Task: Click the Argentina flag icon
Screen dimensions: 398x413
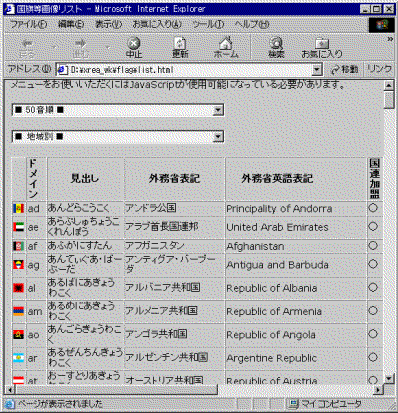Action: coord(18,358)
